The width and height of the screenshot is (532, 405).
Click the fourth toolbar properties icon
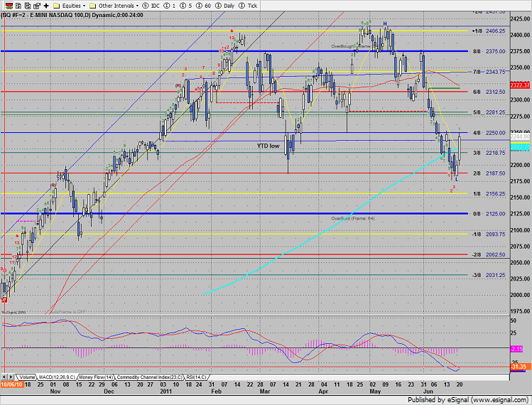pyautogui.click(x=37, y=6)
